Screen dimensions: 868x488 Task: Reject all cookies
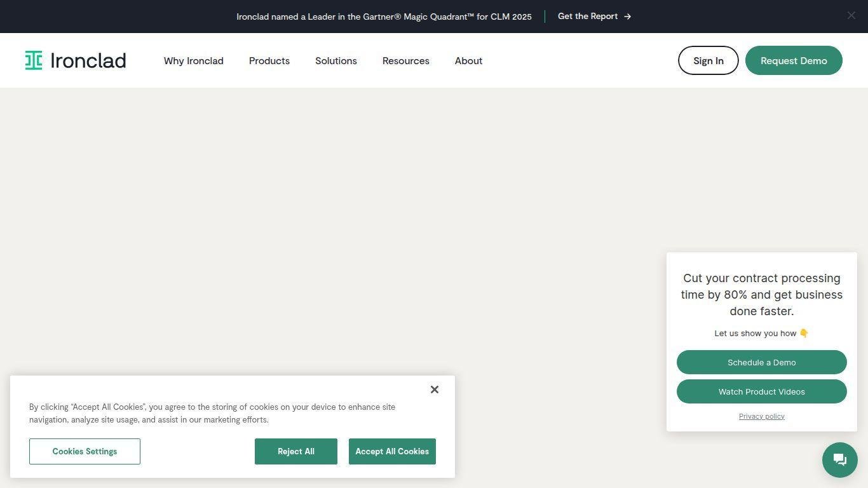(x=295, y=451)
